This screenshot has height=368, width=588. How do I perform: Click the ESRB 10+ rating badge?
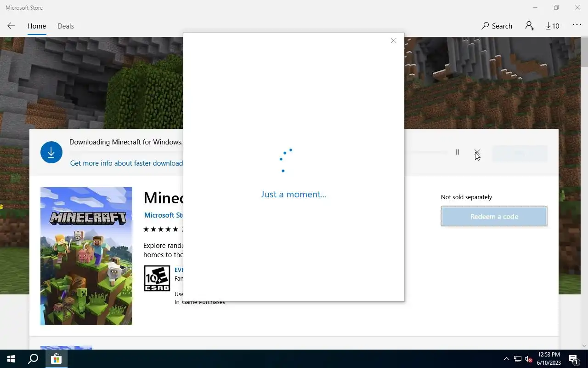(x=157, y=278)
